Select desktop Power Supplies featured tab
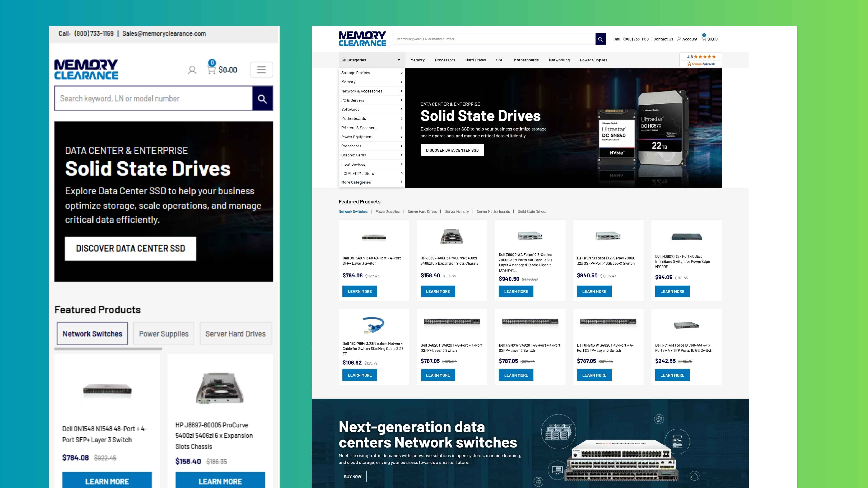Viewport: 868px width, 488px height. pyautogui.click(x=388, y=211)
